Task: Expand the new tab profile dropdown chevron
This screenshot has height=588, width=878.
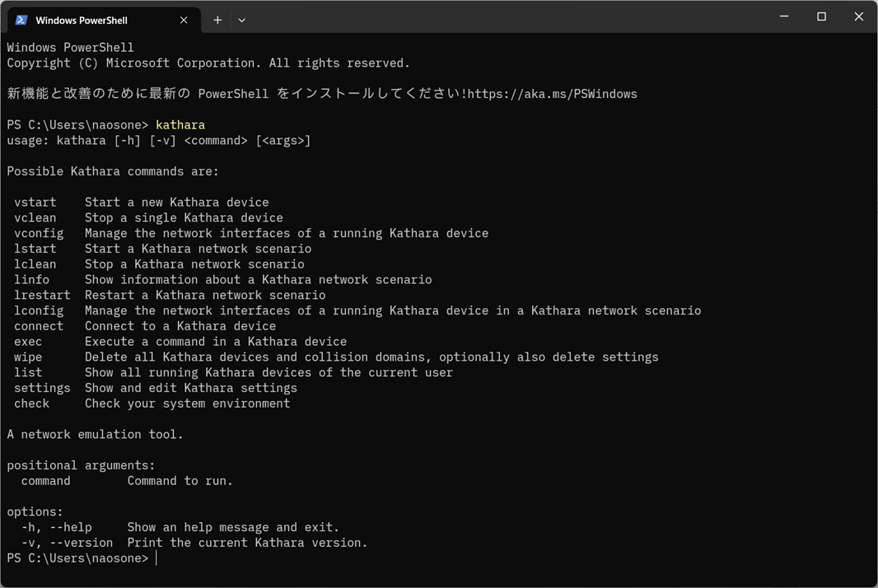Action: pyautogui.click(x=242, y=20)
